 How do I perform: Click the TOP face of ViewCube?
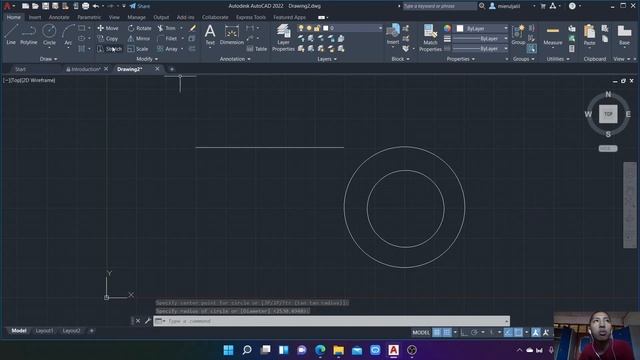point(608,114)
